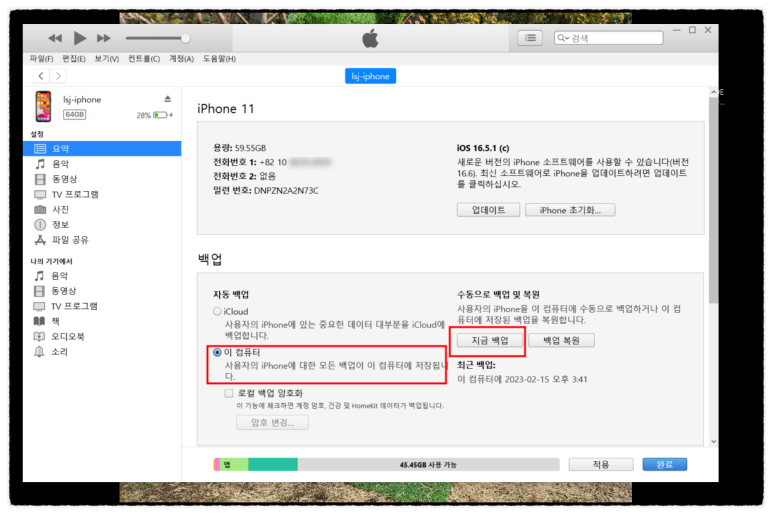Click the 용량: 59.55GB text

[240, 148]
